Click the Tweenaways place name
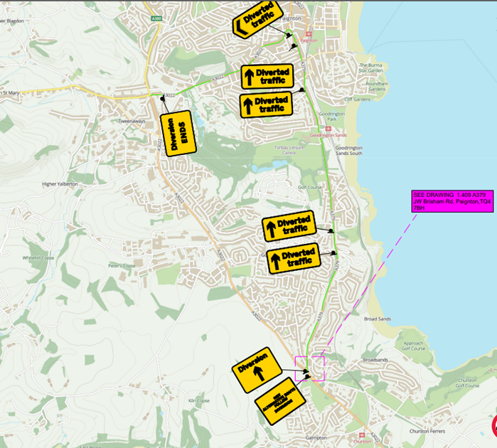This screenshot has width=497, height=448. pyautogui.click(x=132, y=121)
